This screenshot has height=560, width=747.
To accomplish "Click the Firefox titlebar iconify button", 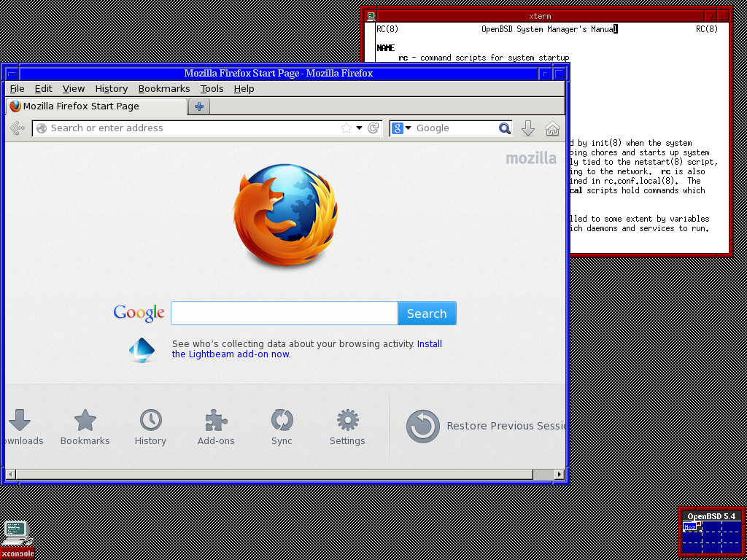I will 545,74.
